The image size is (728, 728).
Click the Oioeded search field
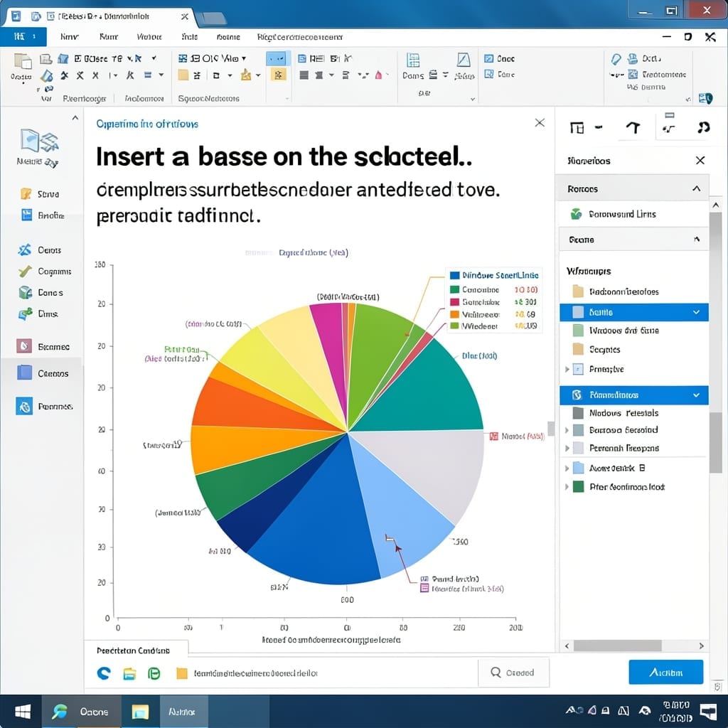(x=513, y=673)
